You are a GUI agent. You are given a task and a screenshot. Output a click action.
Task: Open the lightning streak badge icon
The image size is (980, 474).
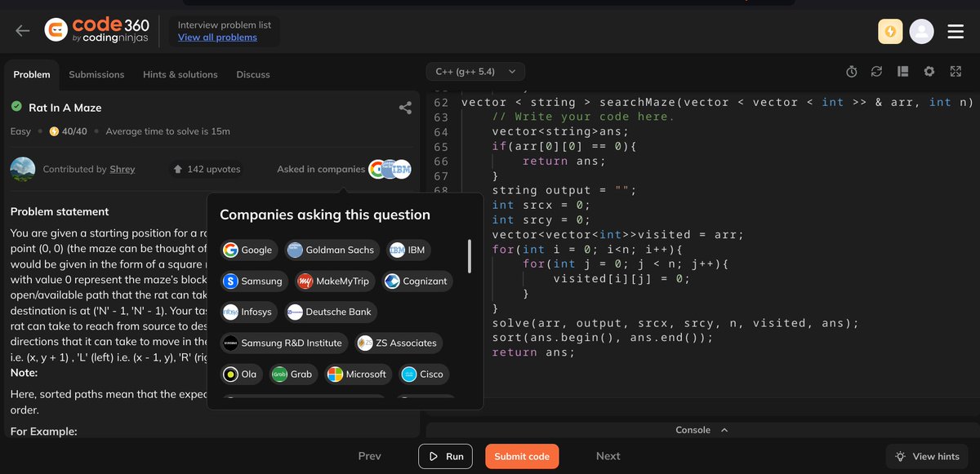(890, 31)
